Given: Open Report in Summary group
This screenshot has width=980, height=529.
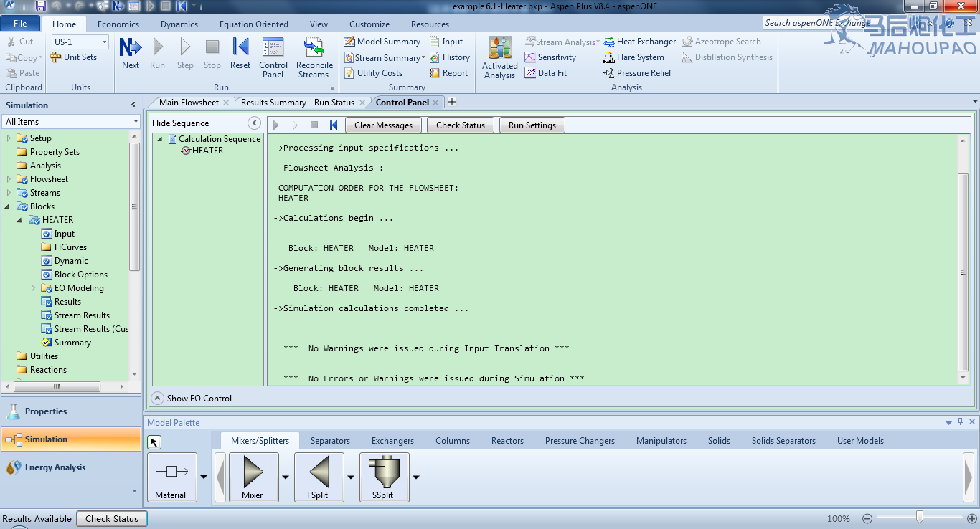Looking at the screenshot, I should 448,73.
